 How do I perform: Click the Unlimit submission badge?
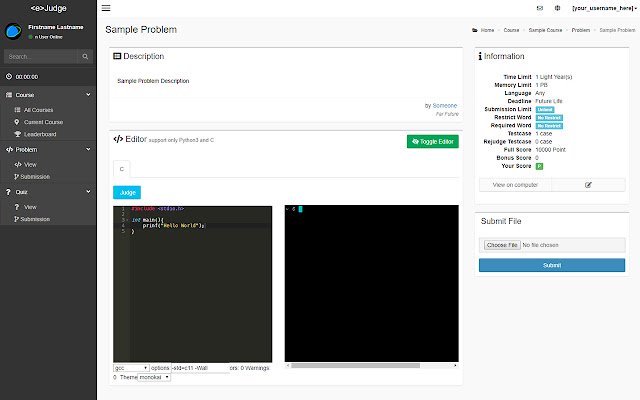coord(545,109)
